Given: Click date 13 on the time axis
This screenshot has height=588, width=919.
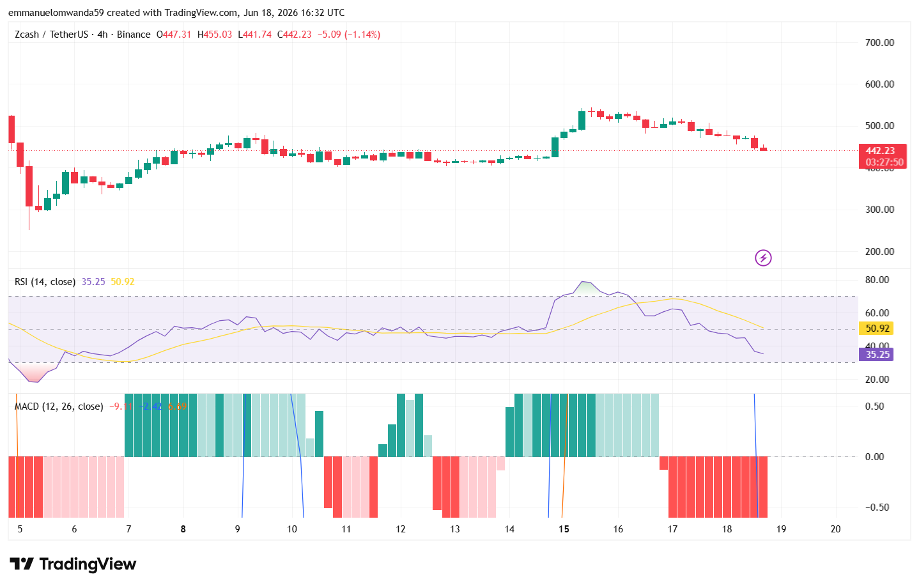Looking at the screenshot, I should click(455, 529).
